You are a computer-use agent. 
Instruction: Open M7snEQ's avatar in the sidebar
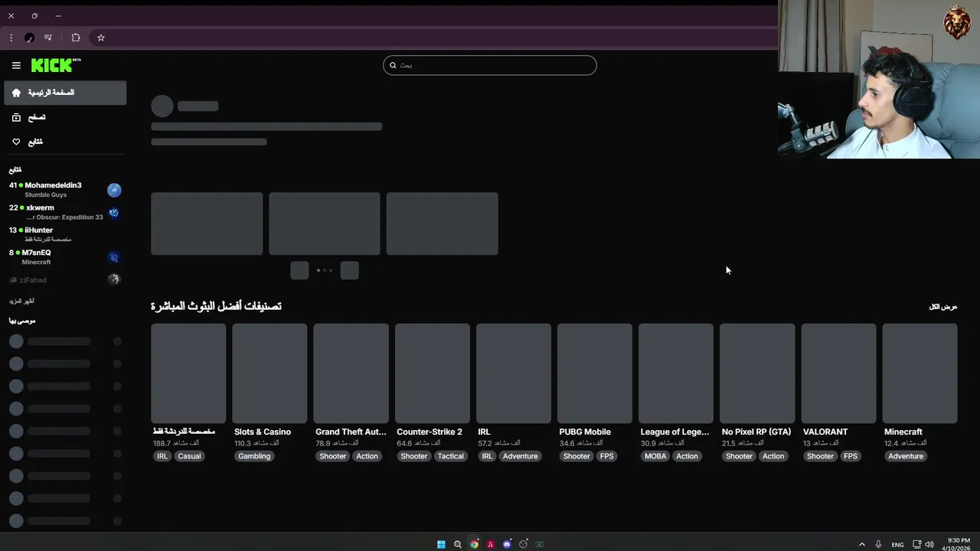coord(114,257)
